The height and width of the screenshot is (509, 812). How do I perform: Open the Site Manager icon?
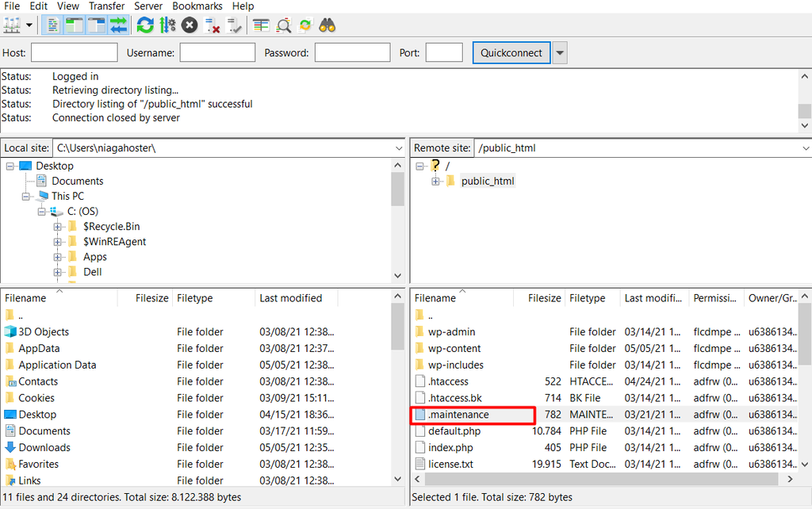click(12, 25)
